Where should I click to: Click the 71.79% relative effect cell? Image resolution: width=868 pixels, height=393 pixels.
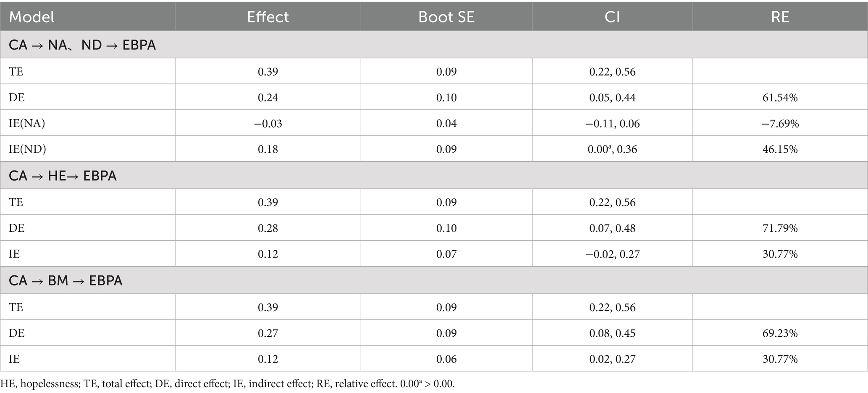coord(780,228)
